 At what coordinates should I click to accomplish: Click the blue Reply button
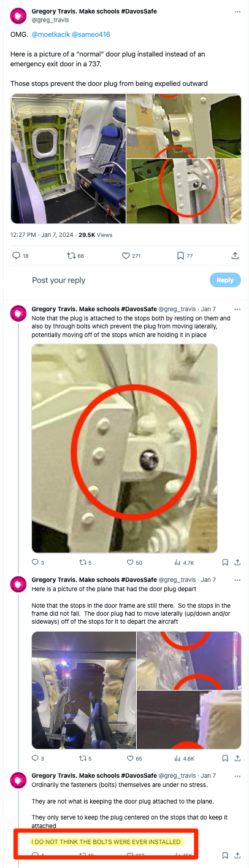click(x=225, y=280)
